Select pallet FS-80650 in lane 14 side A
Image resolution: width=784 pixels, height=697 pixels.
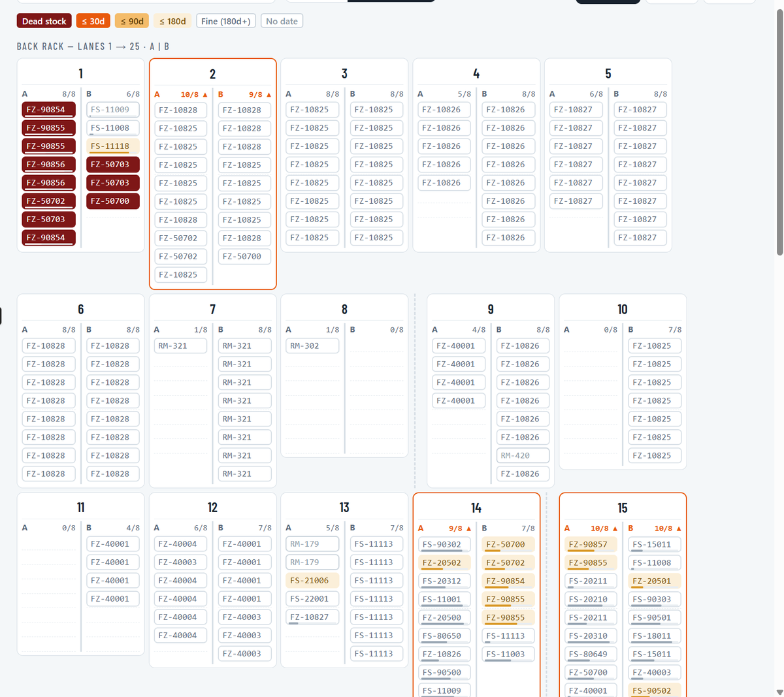445,636
